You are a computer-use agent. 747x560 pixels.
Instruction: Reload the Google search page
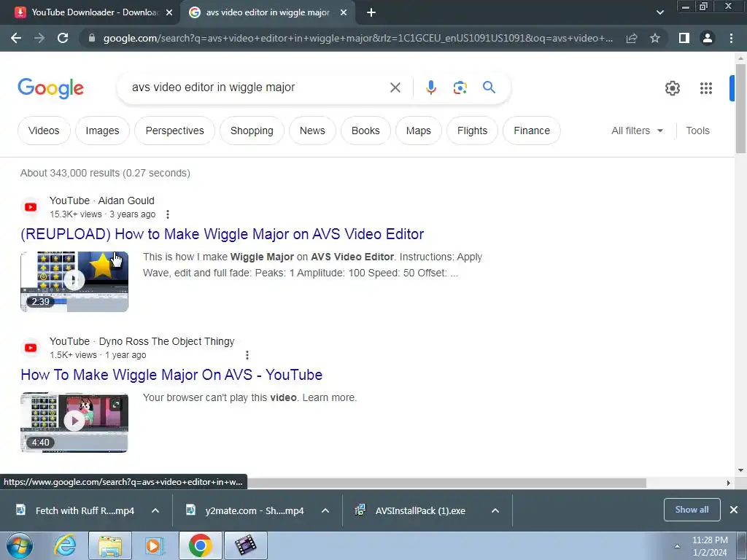63,38
